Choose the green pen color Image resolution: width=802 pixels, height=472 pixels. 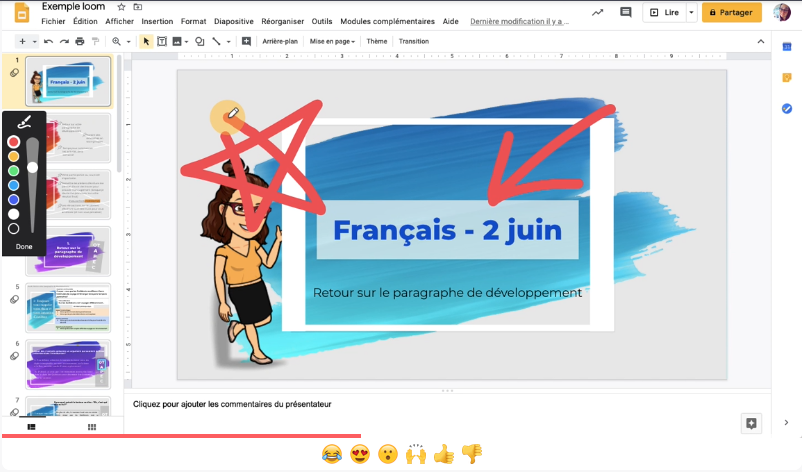tap(14, 170)
